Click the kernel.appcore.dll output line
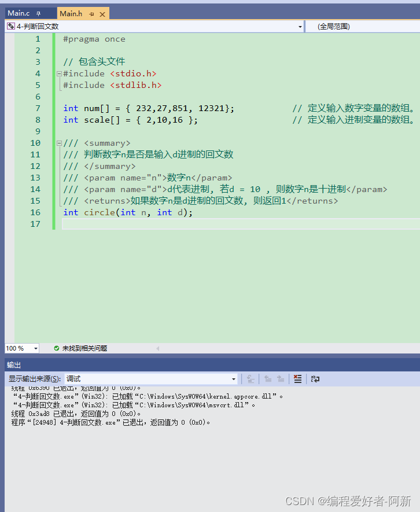Image resolution: width=420 pixels, height=512 pixels. tap(148, 396)
